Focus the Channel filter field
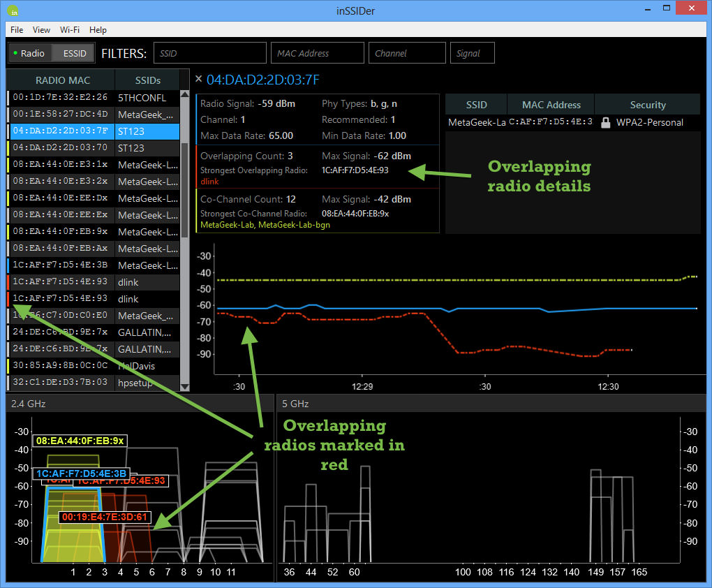This screenshot has height=588, width=712. [x=407, y=53]
